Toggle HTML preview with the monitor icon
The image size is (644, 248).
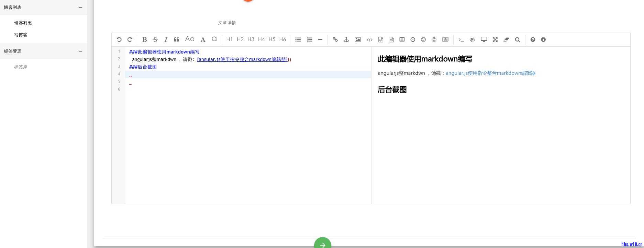point(484,39)
